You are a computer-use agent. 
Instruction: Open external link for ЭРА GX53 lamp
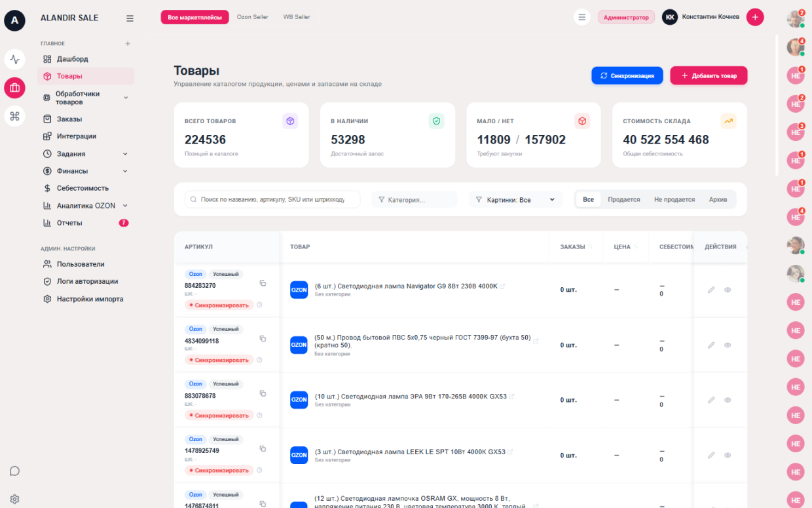click(x=511, y=396)
